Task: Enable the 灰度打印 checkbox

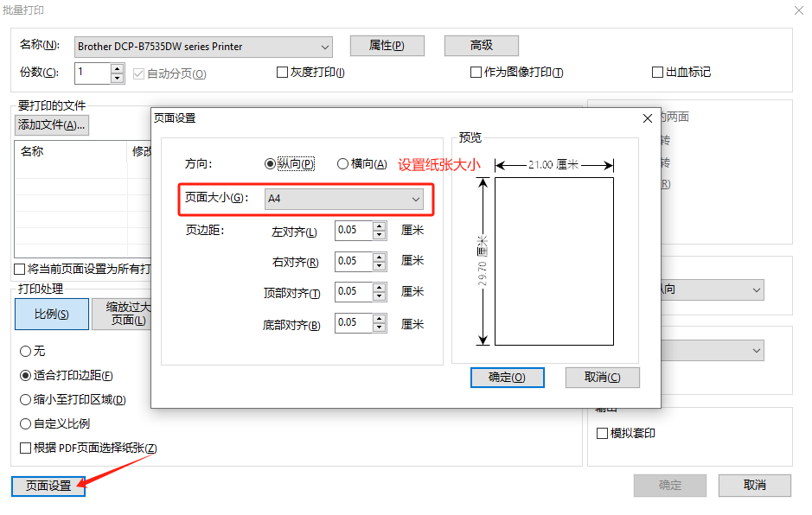Action: (282, 73)
